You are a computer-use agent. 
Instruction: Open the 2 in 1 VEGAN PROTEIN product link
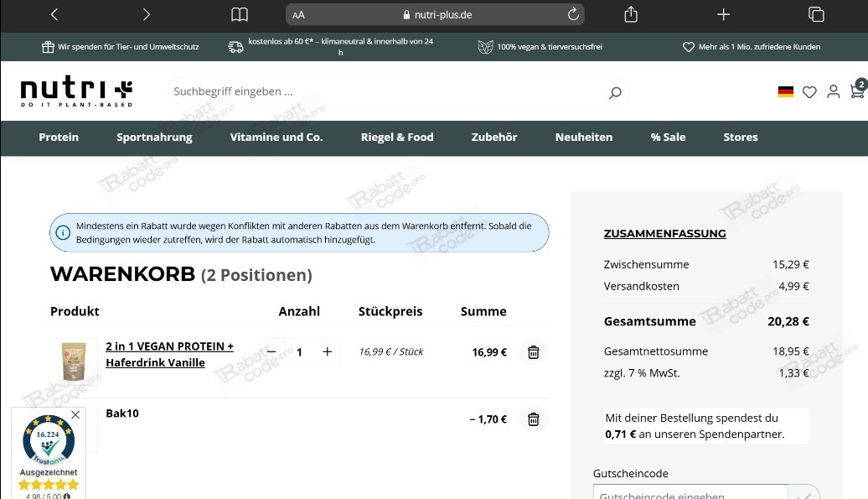[x=169, y=355]
